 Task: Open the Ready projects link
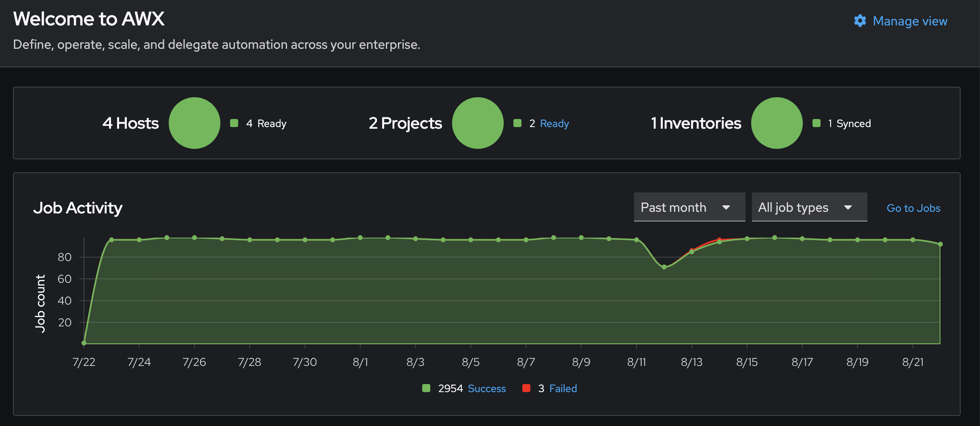pos(555,123)
